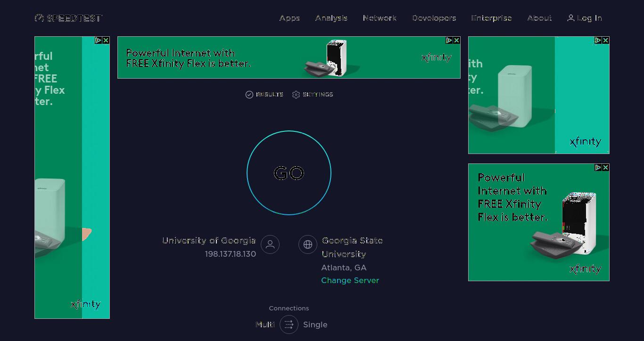
Task: Open Settings
Action: (x=313, y=95)
